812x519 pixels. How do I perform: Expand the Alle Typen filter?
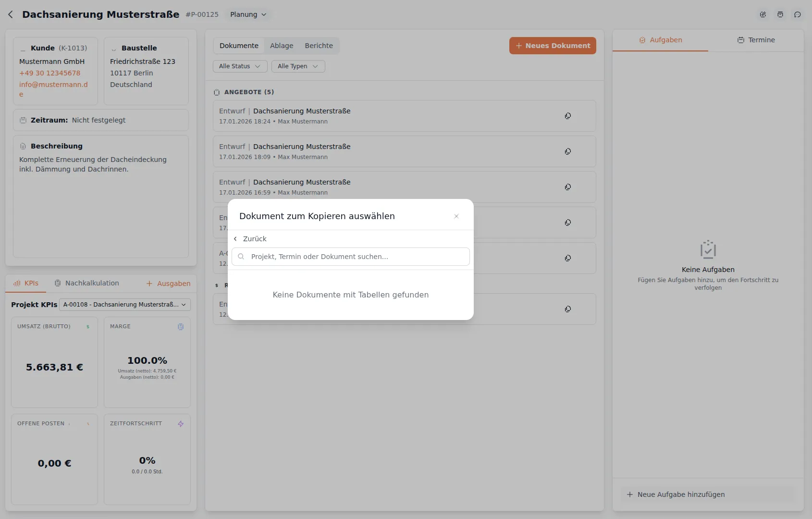(x=298, y=66)
